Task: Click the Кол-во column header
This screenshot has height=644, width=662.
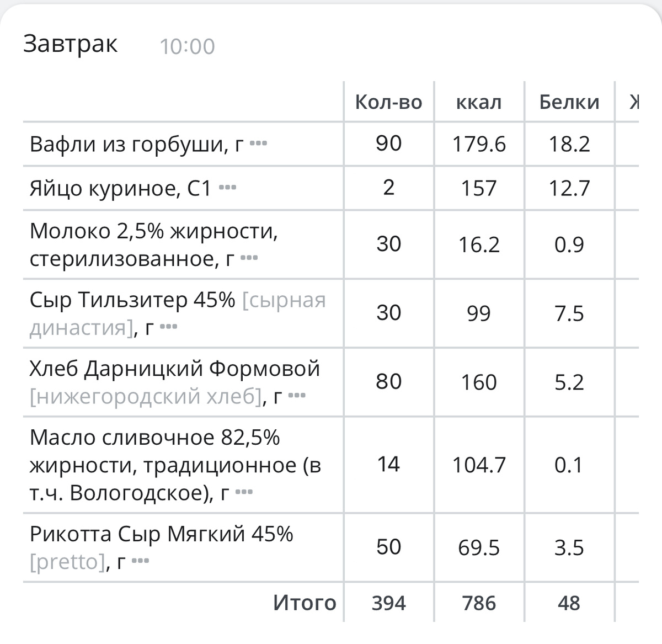Action: click(x=388, y=102)
